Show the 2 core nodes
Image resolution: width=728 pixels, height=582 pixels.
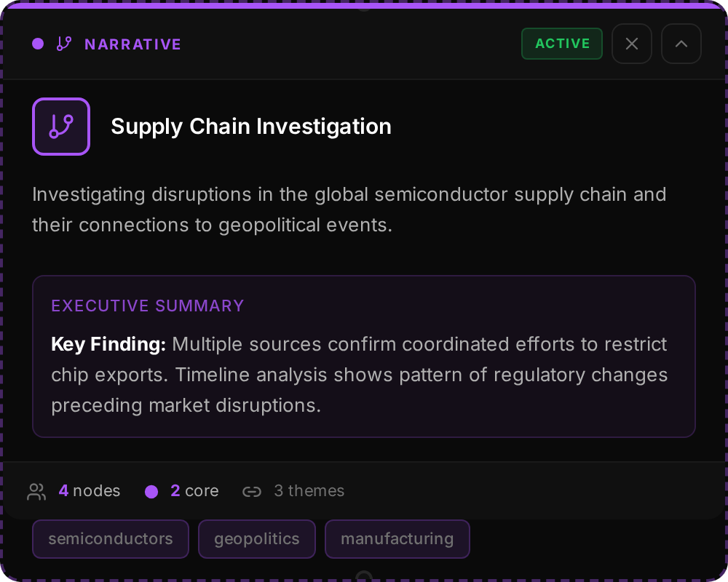(x=194, y=491)
